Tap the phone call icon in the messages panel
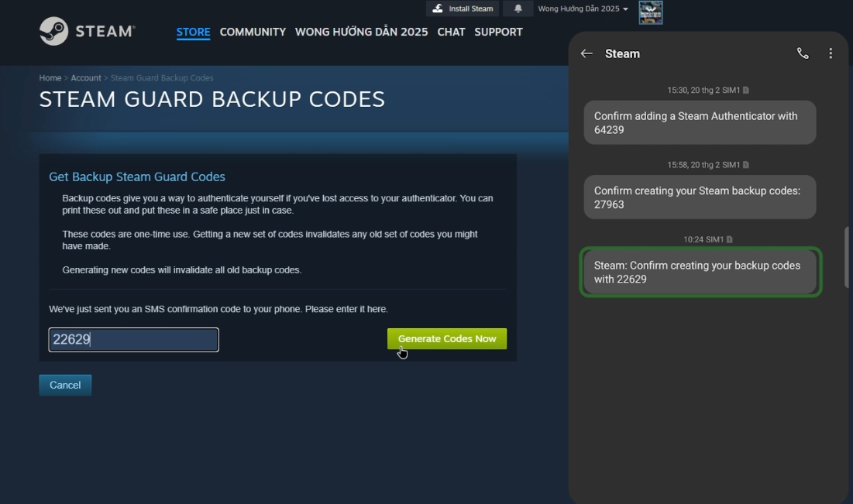Screen dimensions: 853x504 (803, 53)
